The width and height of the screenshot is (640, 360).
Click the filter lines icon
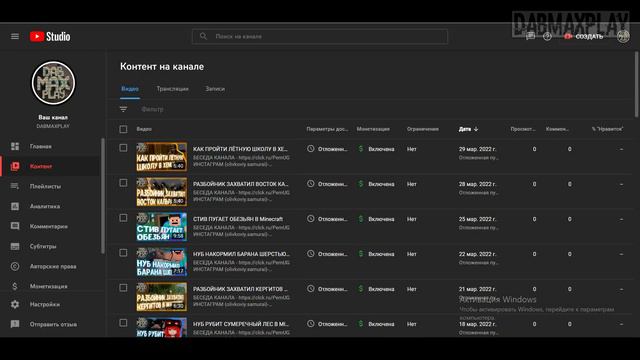123,109
